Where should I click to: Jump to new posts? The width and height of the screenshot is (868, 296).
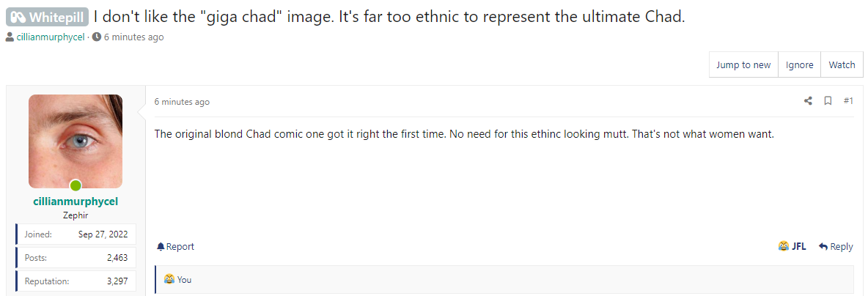(743, 64)
